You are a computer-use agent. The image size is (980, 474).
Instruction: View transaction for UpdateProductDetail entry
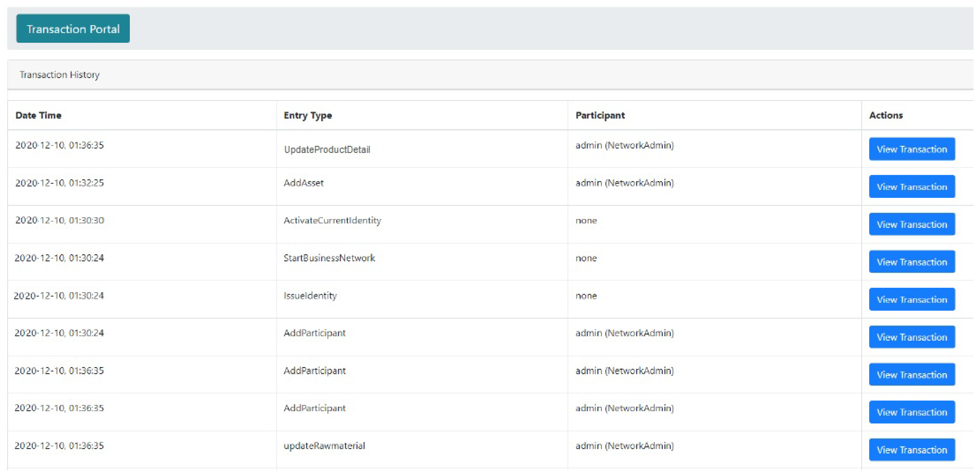click(912, 149)
